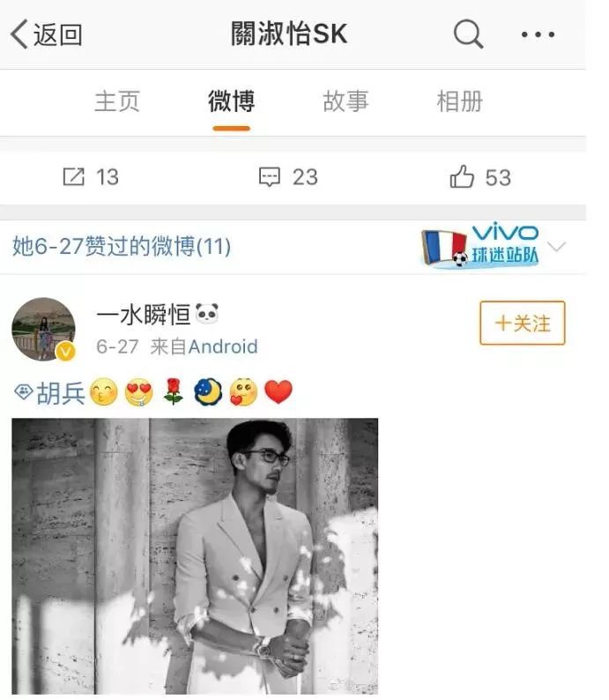Screen dimensions: 609x700
Task: View the black-and-white post photo
Action: (x=195, y=555)
